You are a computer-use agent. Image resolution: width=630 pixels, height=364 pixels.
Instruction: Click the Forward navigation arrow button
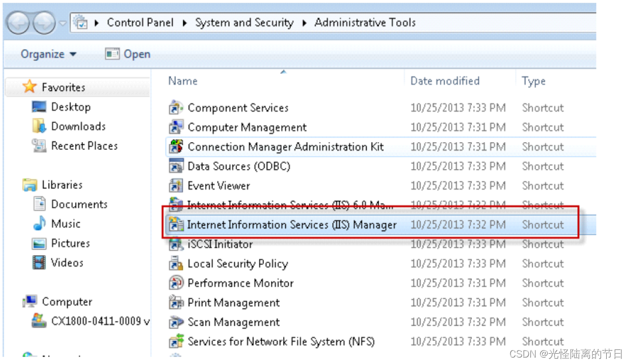click(x=44, y=23)
